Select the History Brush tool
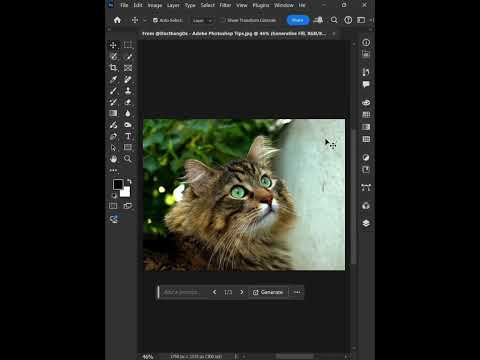This screenshot has height=360, width=480. click(113, 102)
